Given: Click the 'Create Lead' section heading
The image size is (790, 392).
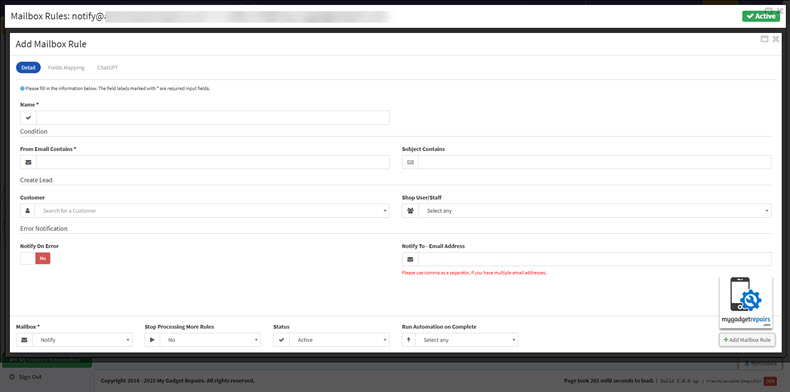Looking at the screenshot, I should 36,180.
